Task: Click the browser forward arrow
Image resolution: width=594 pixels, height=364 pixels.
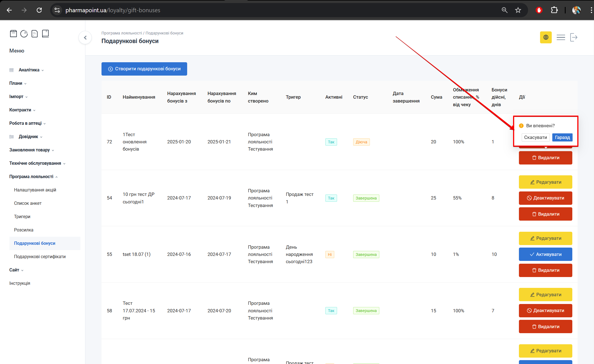Action: coord(24,10)
